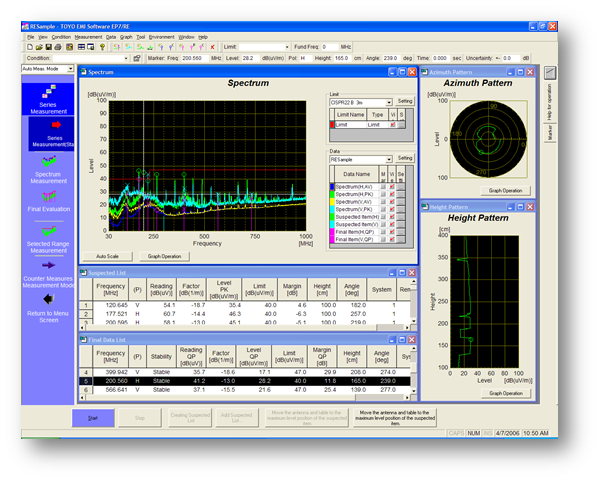Viewport: 600px width, 481px height.
Task: Click Graph Operation in Height Pattern window
Action: [x=506, y=393]
